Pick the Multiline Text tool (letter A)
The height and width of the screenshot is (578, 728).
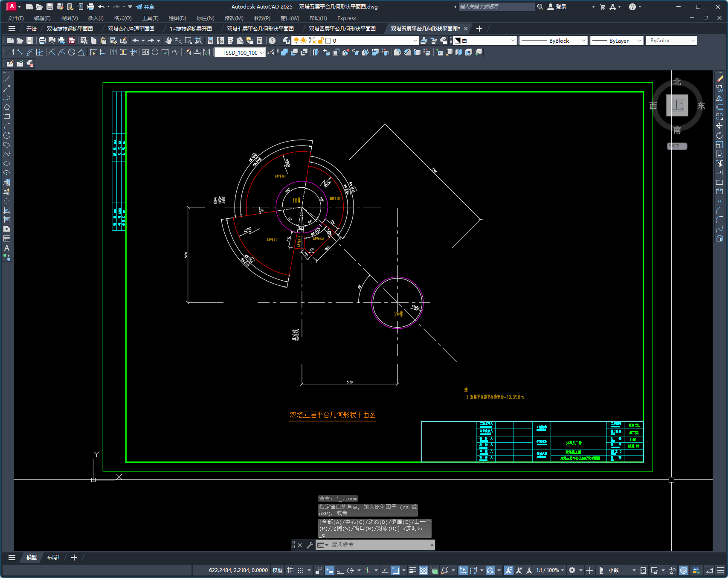7,248
